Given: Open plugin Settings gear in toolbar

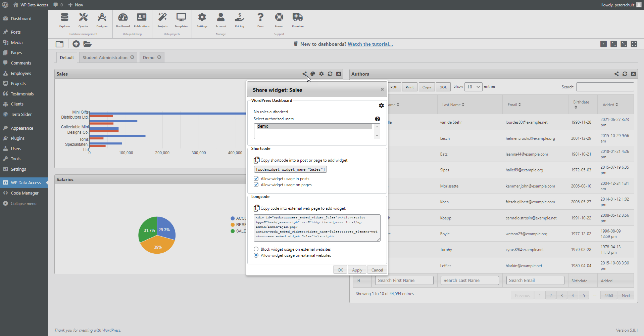Looking at the screenshot, I should tap(202, 20).
